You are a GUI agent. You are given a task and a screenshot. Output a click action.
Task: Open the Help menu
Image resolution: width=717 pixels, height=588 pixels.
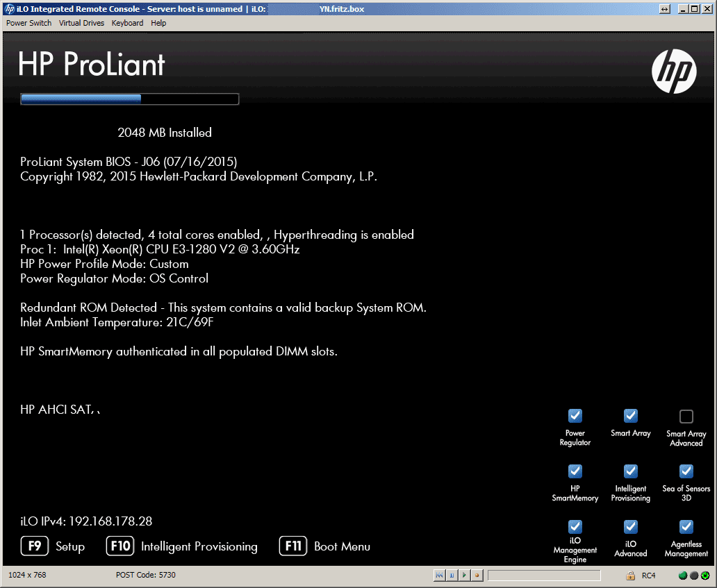click(x=158, y=23)
